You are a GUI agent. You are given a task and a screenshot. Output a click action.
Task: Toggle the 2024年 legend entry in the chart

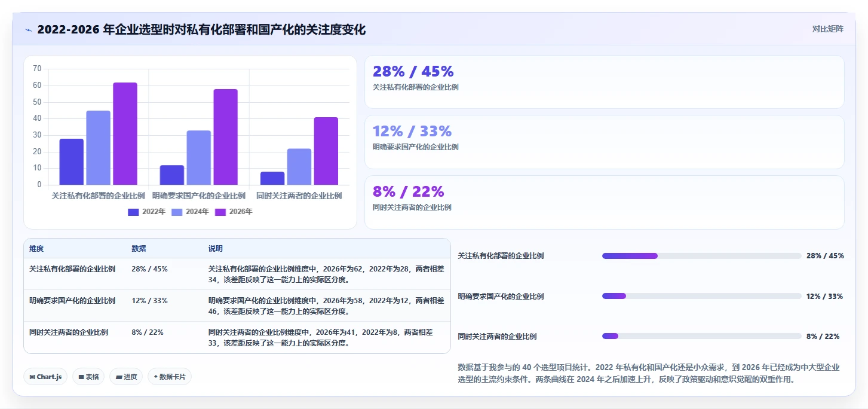(191, 212)
